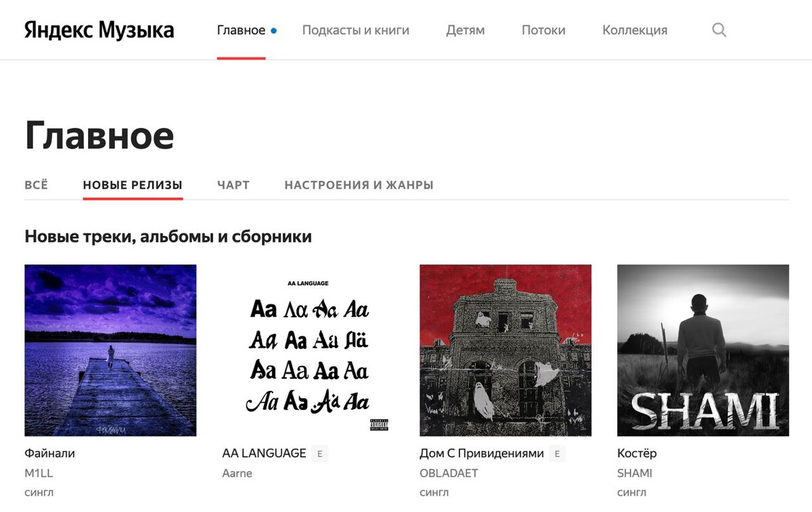Open the Яндекс Музыка logo link
812x512 pixels.
tap(99, 30)
